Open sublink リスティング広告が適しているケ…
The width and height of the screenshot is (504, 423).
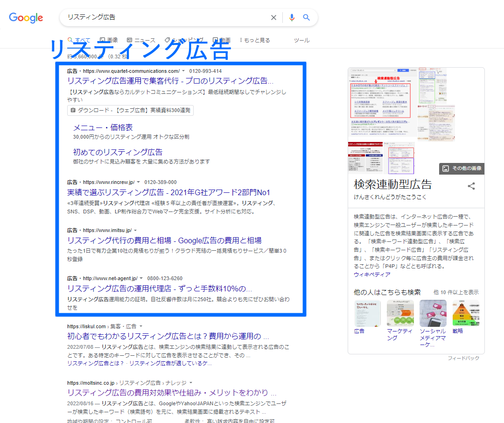(x=170, y=364)
